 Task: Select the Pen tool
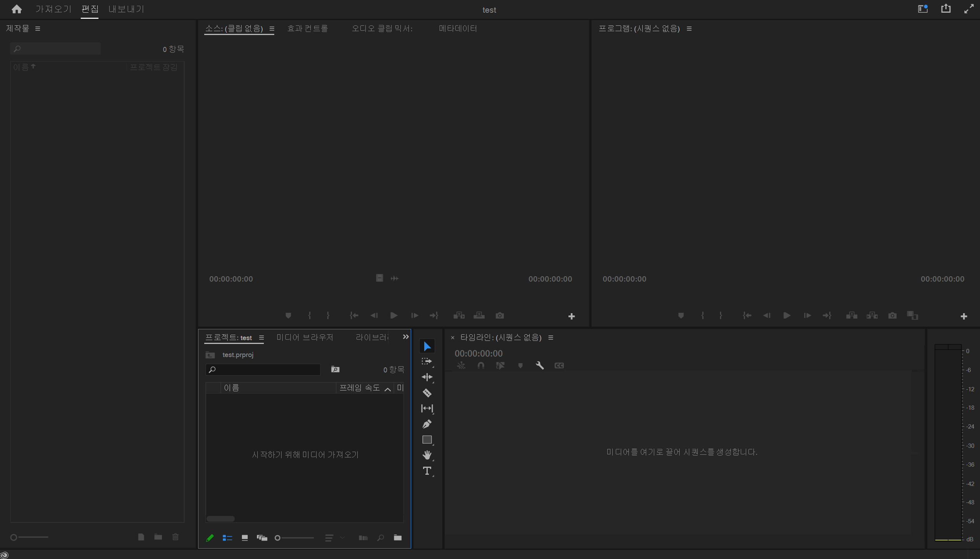[427, 424]
